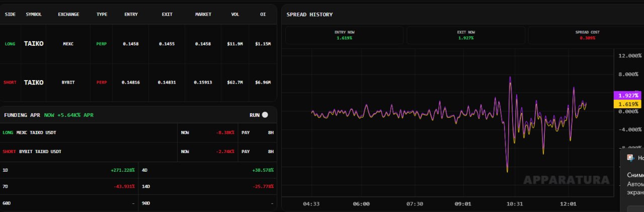The width and height of the screenshot is (644, 212).
Task: Toggle the RUN switch in Funding APR
Action: tap(265, 115)
